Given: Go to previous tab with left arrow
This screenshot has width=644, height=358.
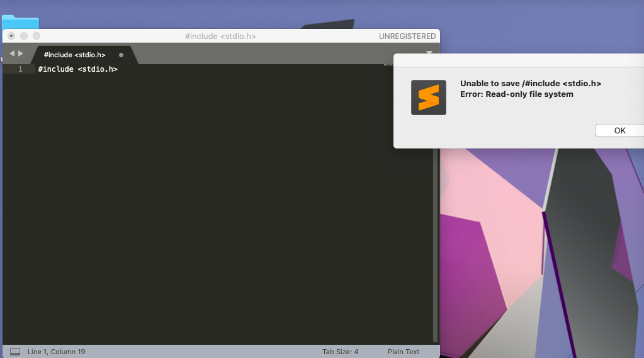Looking at the screenshot, I should (x=12, y=54).
